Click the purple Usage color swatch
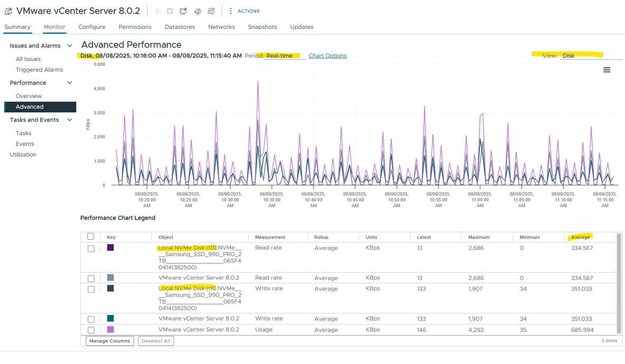Image resolution: width=625 pixels, height=364 pixels. [110, 329]
